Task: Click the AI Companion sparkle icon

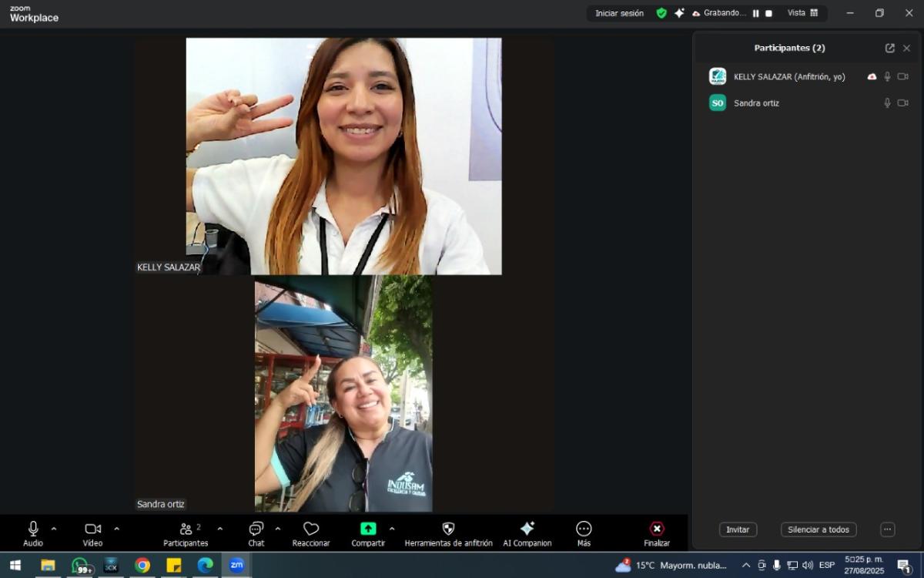Action: click(527, 529)
